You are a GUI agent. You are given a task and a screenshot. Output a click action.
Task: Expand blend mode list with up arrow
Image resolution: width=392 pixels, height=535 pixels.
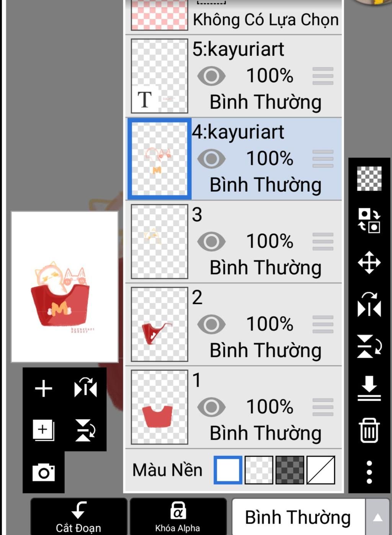[x=378, y=517]
